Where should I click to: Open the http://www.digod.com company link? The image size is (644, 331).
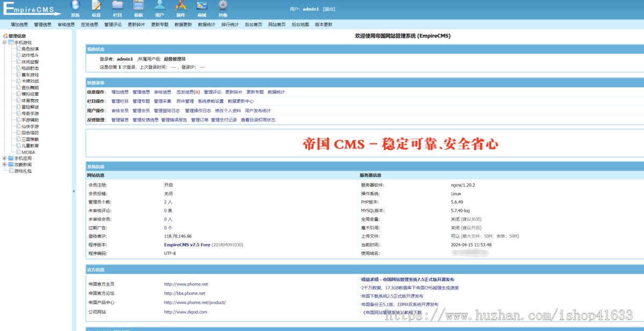[x=186, y=312]
